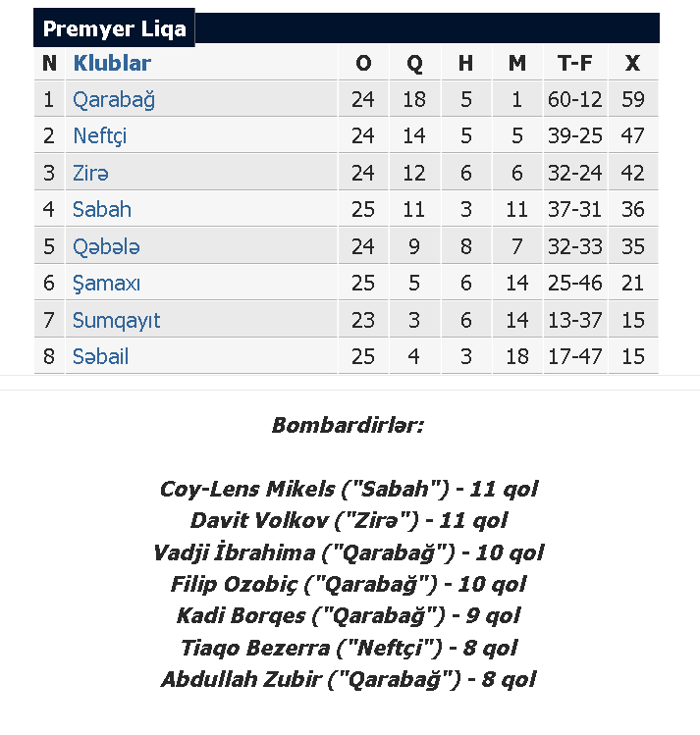
Task: Select the Sabah club link
Action: point(102,210)
